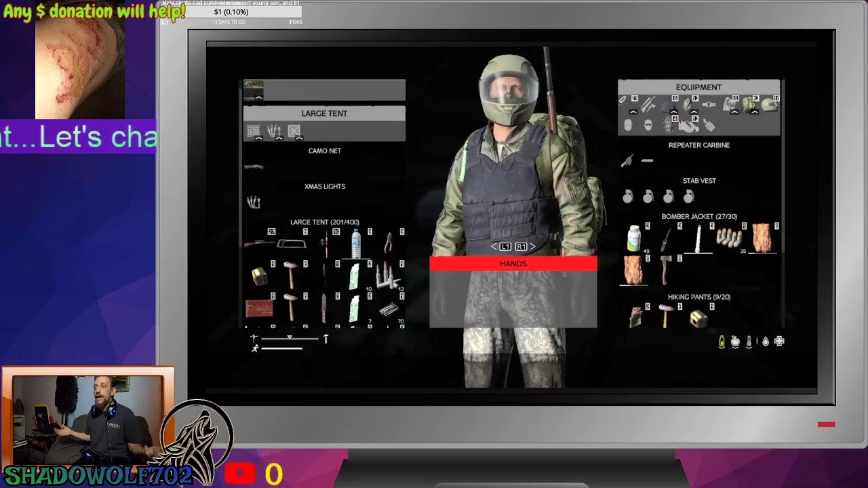Select the red ammo box in the large tent
Viewport: 868px width, 488px height.
259,308
